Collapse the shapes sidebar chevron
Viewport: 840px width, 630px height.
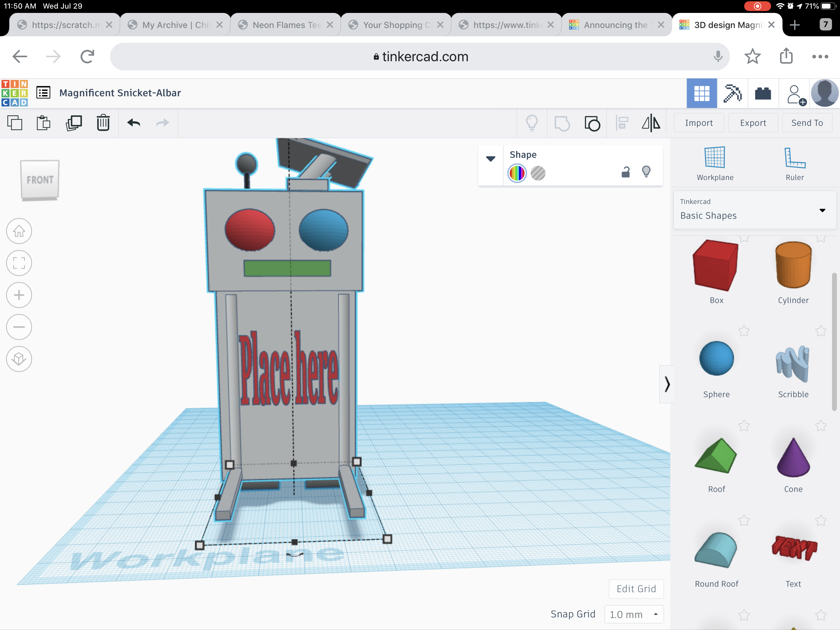[x=667, y=384]
